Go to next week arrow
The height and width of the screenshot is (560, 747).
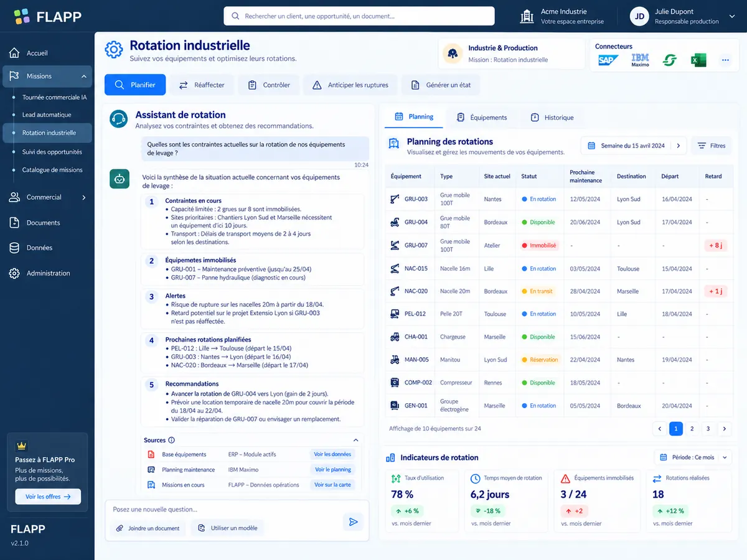679,146
